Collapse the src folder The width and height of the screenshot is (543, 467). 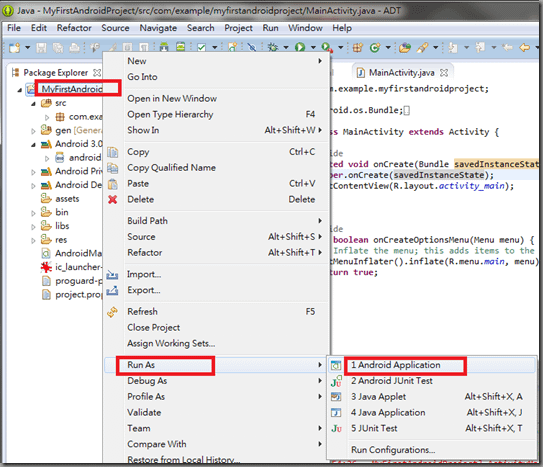point(33,104)
